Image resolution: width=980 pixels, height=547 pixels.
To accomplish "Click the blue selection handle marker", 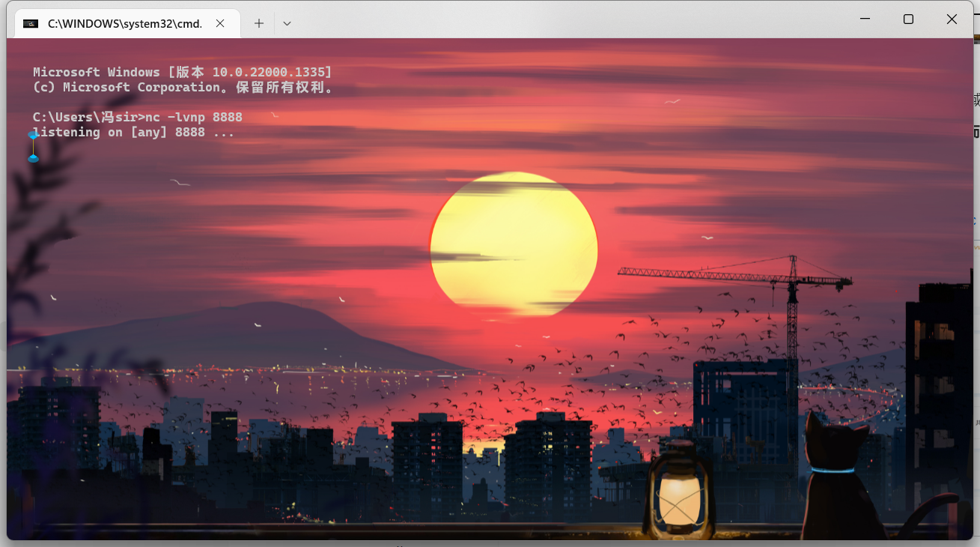I will [x=33, y=147].
